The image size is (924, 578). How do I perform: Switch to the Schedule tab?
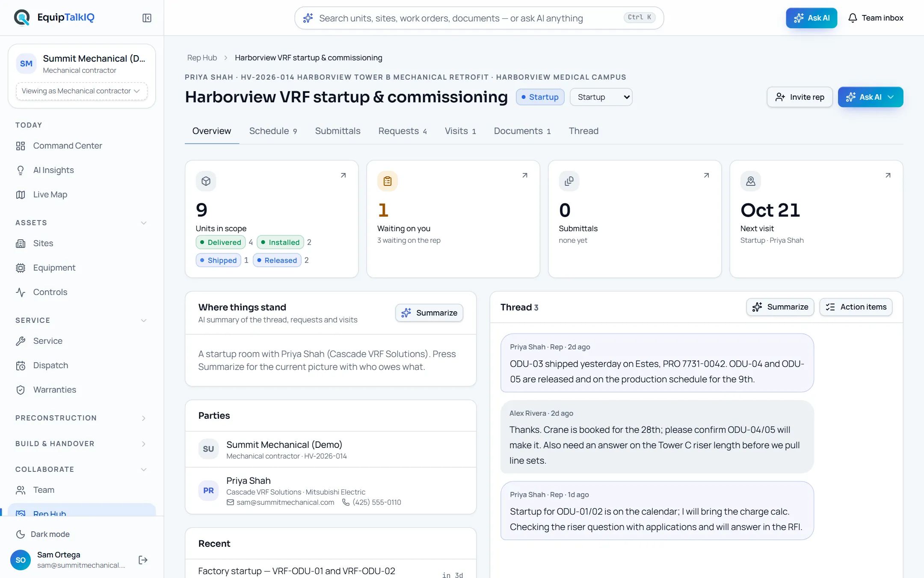273,131
